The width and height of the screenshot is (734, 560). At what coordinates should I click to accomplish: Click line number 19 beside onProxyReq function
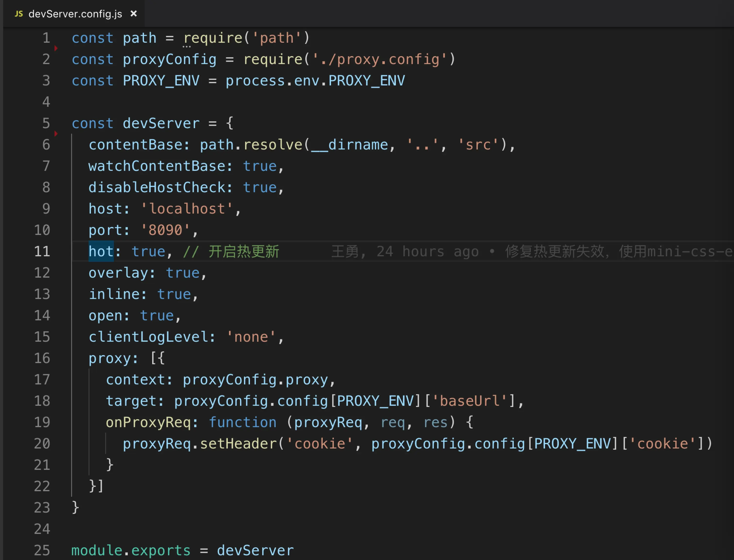pyautogui.click(x=42, y=422)
